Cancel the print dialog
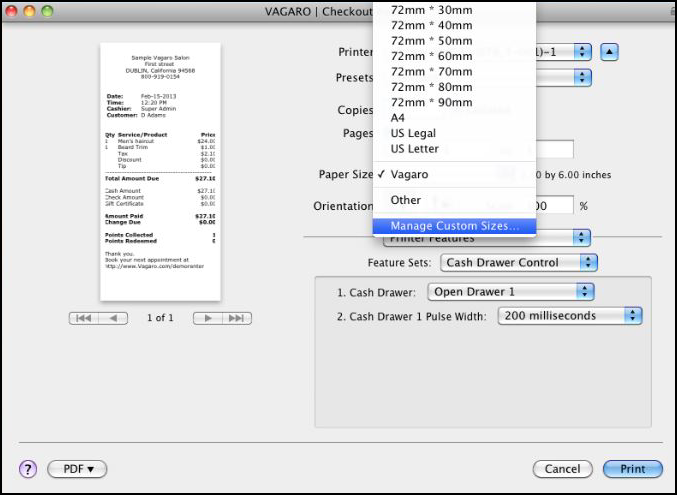The height and width of the screenshot is (495, 677). (x=563, y=469)
